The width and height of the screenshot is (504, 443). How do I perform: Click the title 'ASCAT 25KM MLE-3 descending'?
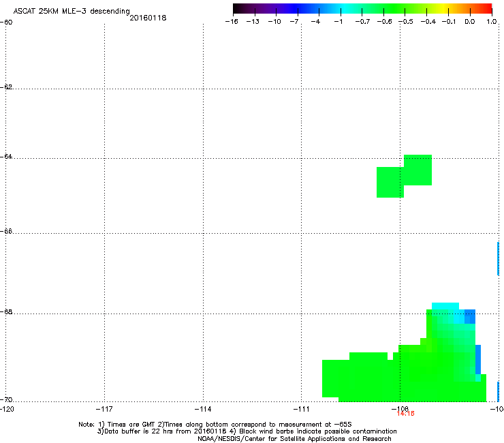(x=72, y=11)
